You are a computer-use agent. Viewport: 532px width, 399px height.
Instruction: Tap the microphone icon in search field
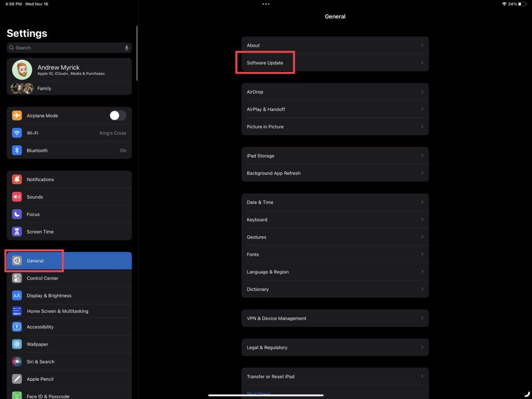(x=126, y=48)
